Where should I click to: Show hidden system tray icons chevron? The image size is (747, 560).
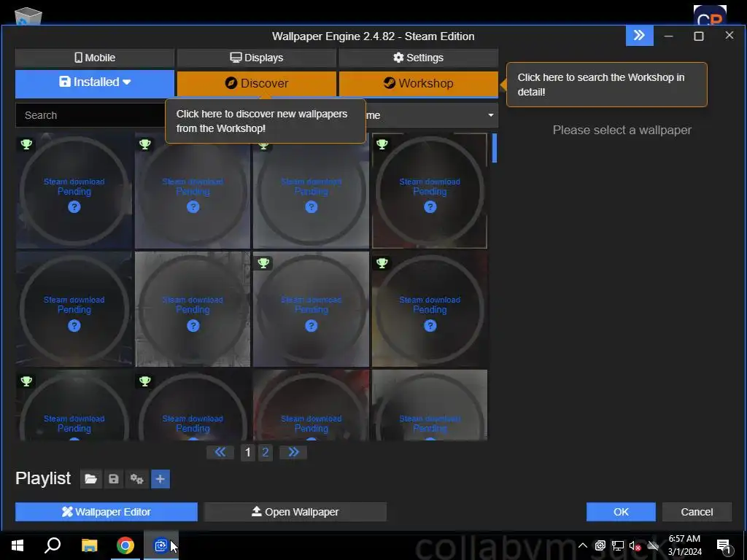(x=583, y=545)
